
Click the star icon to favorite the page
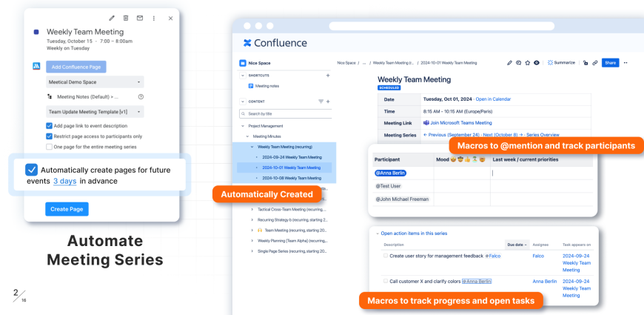[527, 63]
